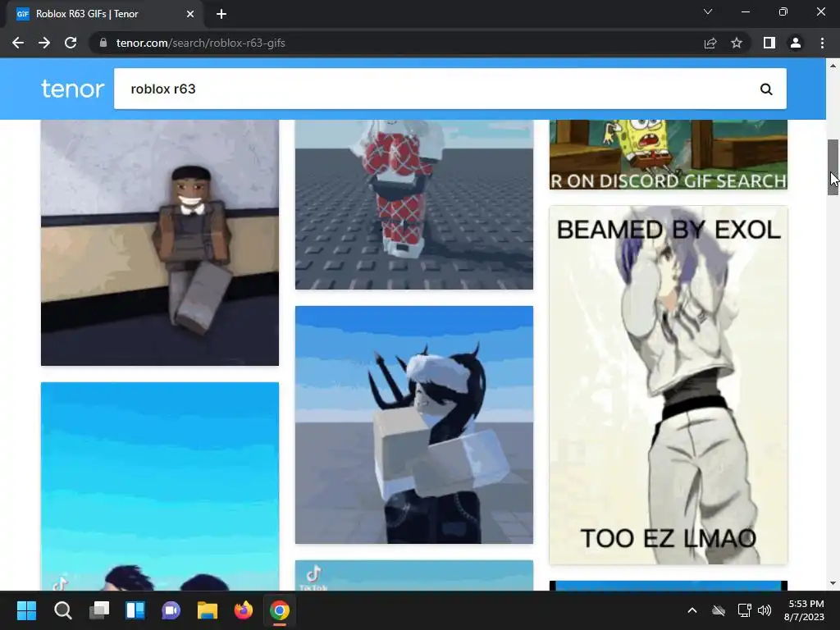
Task: Open the Roblox character with trident GIF
Action: coord(414,425)
